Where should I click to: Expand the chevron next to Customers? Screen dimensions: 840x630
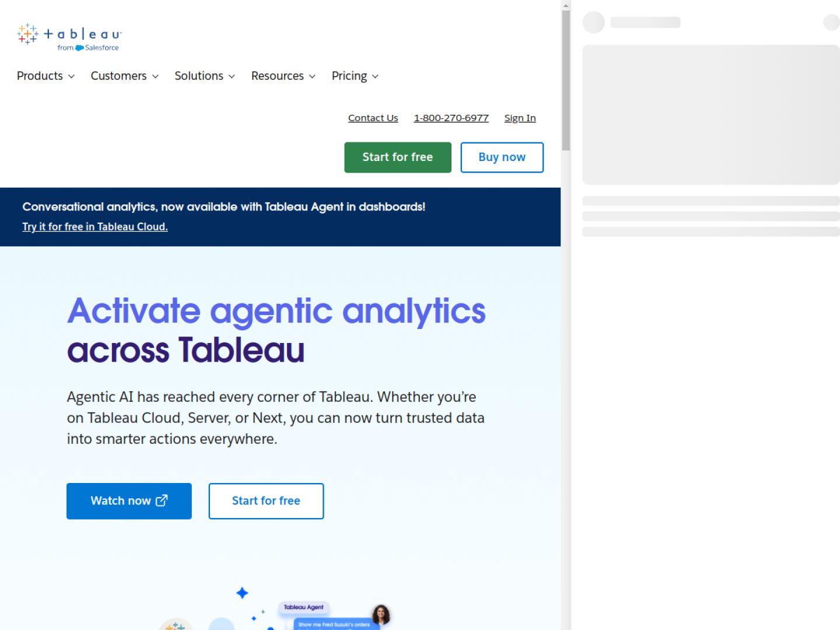[x=155, y=76]
